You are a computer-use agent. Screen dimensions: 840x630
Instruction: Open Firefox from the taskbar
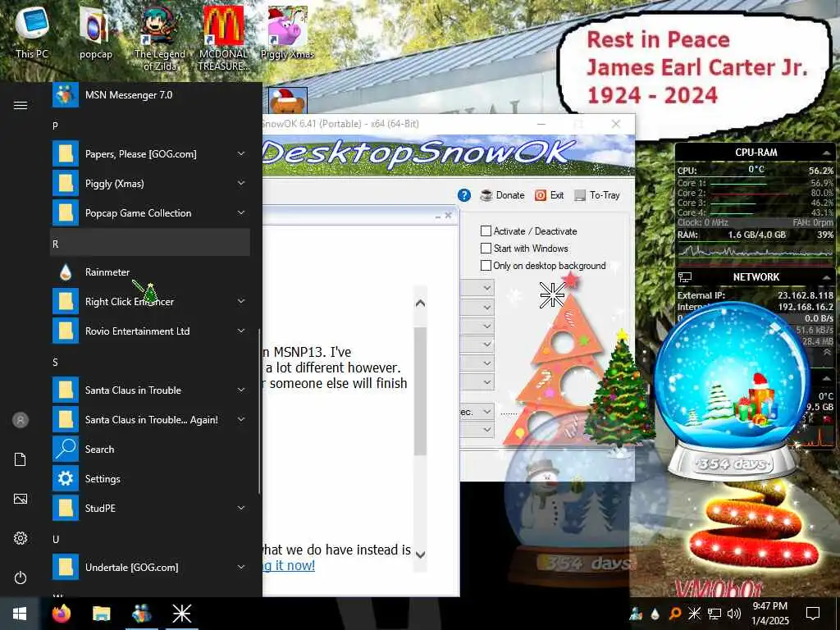[62, 614]
